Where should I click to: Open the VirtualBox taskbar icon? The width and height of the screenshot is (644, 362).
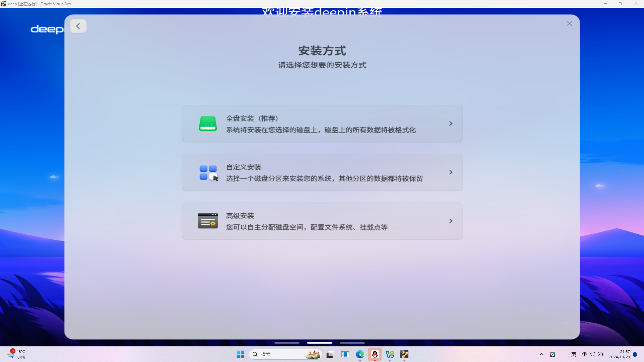click(404, 354)
